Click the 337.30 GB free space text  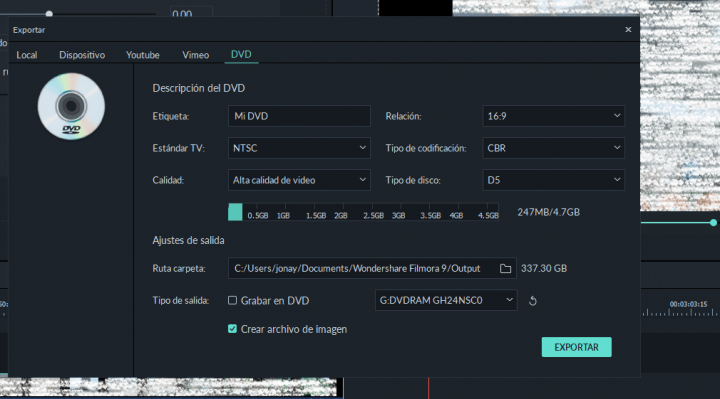tap(544, 269)
